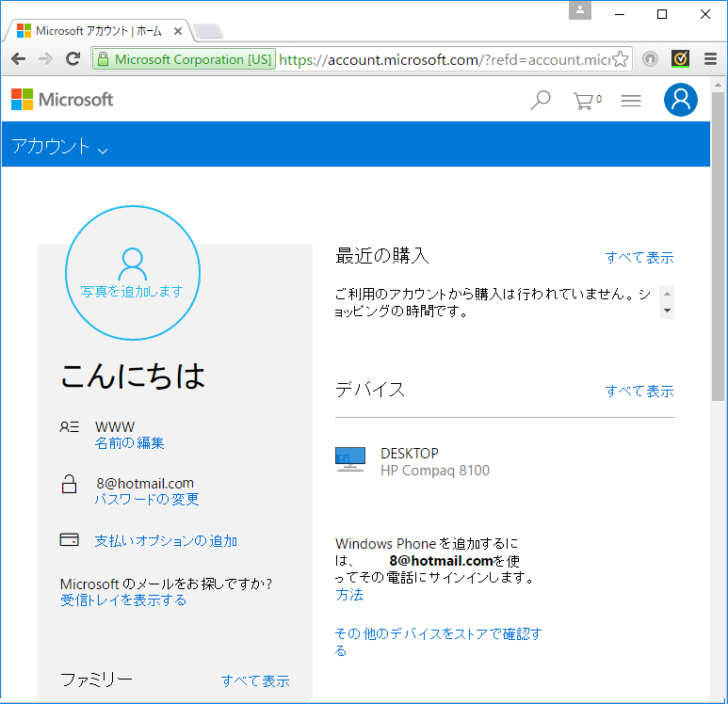Click the page scrollbar up arrow

coord(718,85)
